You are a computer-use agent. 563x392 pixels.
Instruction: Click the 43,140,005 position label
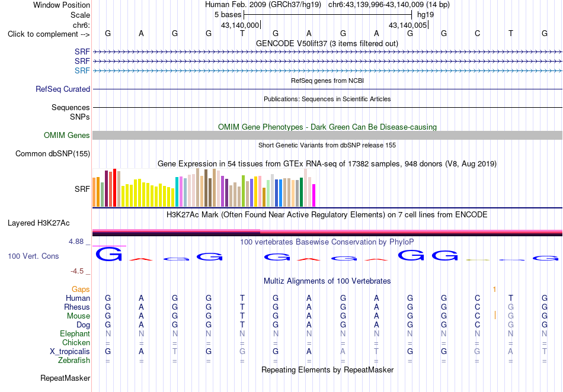point(408,25)
